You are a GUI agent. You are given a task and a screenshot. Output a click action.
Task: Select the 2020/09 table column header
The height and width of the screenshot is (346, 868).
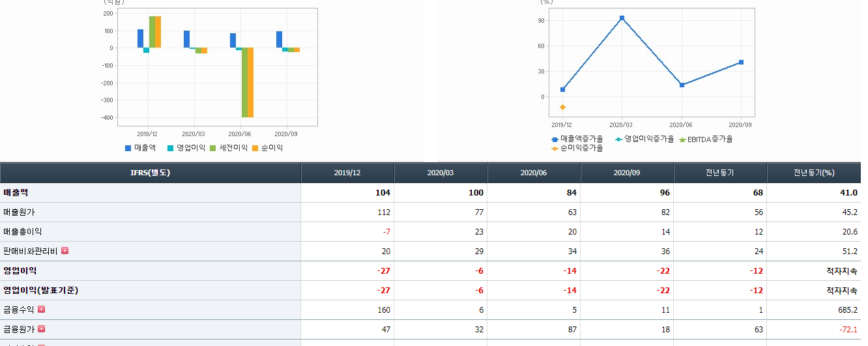click(627, 173)
